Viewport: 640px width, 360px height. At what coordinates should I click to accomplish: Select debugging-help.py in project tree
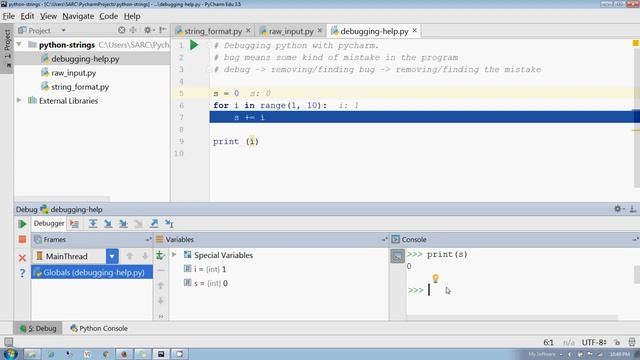point(85,59)
